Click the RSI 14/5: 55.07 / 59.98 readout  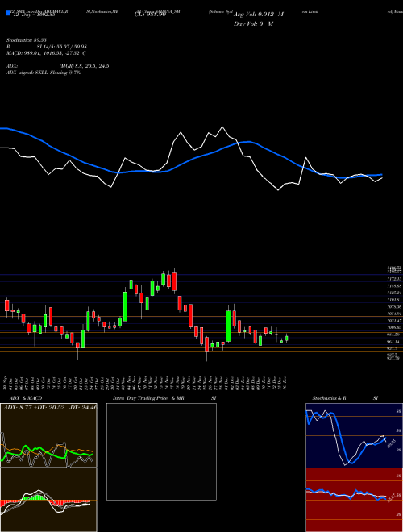(47, 47)
